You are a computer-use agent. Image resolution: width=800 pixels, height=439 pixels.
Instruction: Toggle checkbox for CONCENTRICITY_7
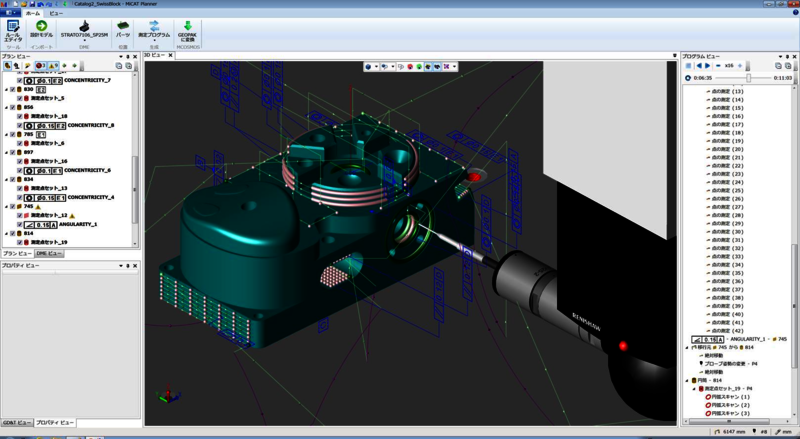[x=20, y=80]
